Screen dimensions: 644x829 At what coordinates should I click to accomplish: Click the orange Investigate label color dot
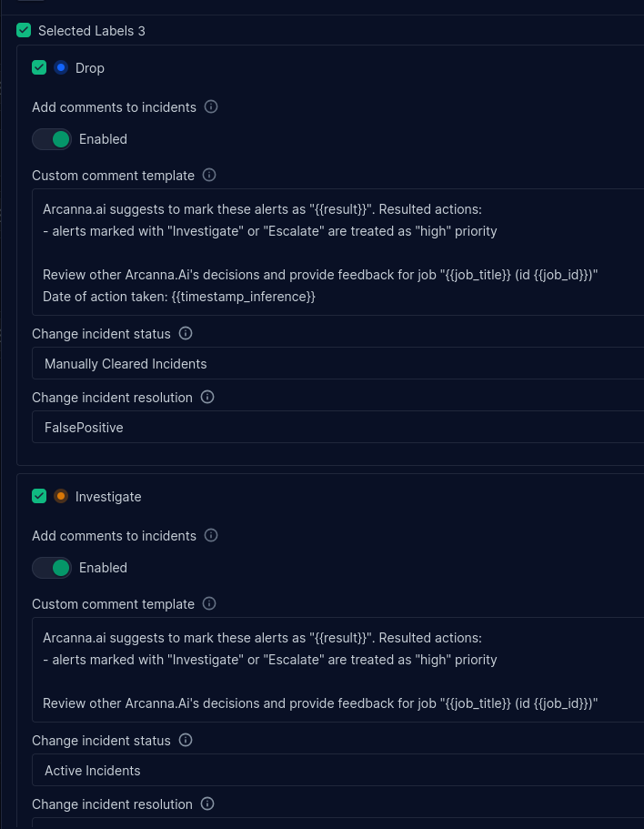point(61,496)
